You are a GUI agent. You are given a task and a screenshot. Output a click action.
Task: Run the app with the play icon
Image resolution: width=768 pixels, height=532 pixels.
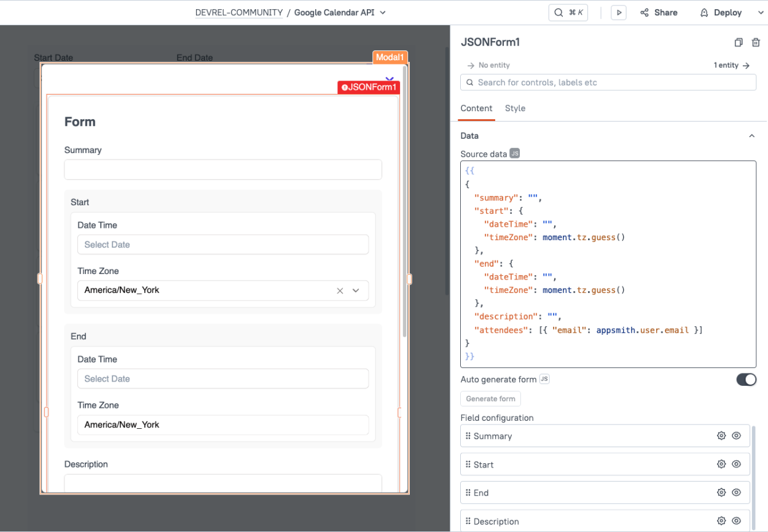click(x=618, y=12)
